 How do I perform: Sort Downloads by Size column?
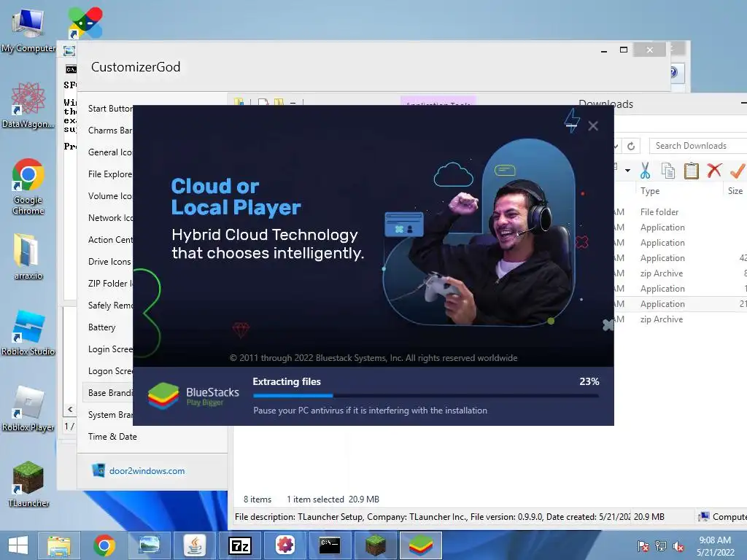pyautogui.click(x=735, y=191)
